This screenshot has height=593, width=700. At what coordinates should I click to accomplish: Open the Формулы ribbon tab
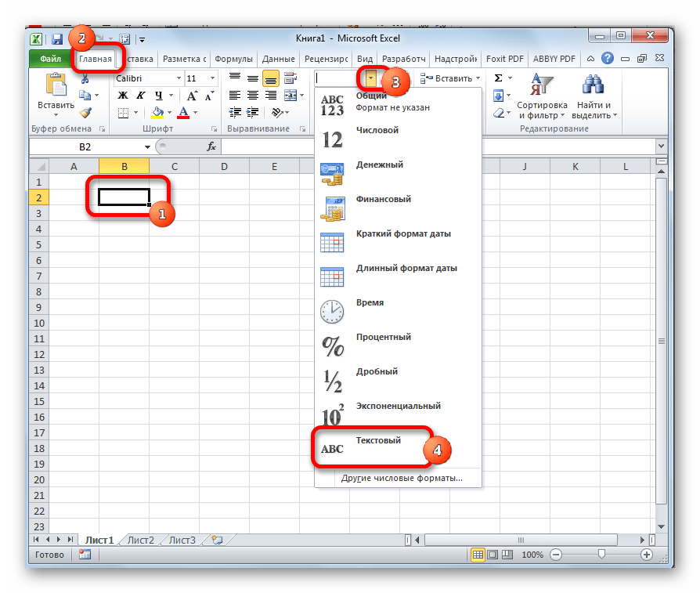pyautogui.click(x=233, y=59)
